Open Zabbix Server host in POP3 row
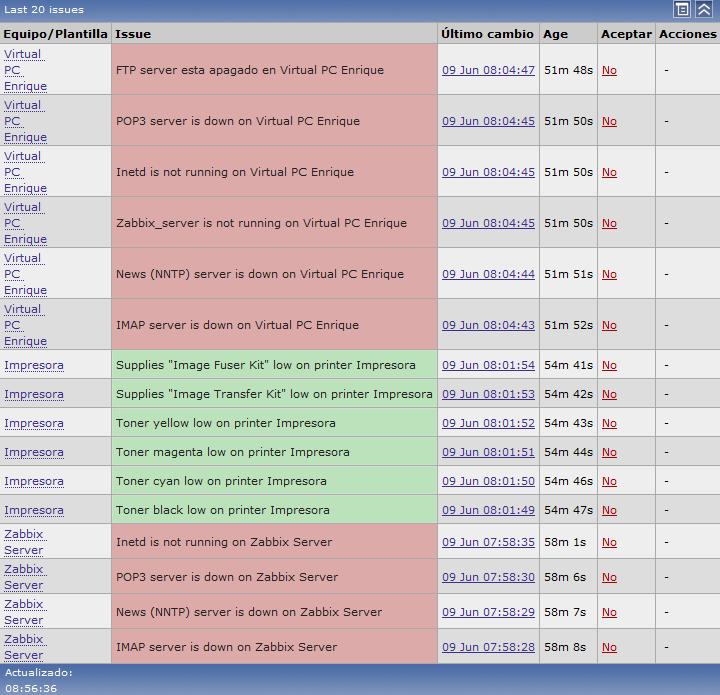Image resolution: width=720 pixels, height=695 pixels. coord(24,577)
